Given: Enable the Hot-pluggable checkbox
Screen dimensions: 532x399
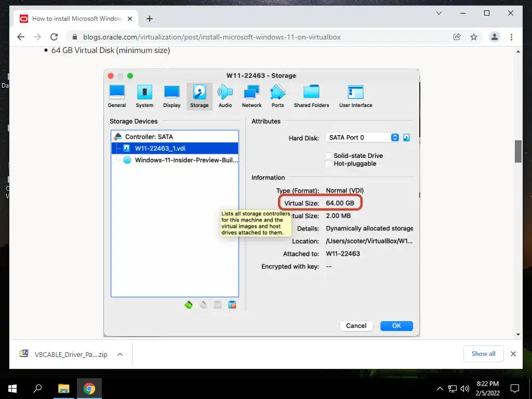Looking at the screenshot, I should (328, 164).
